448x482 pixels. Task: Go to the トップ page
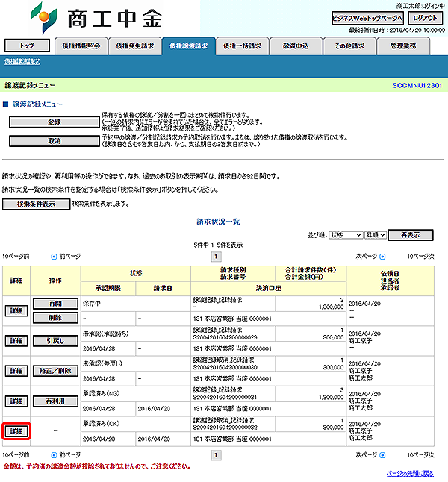[27, 46]
